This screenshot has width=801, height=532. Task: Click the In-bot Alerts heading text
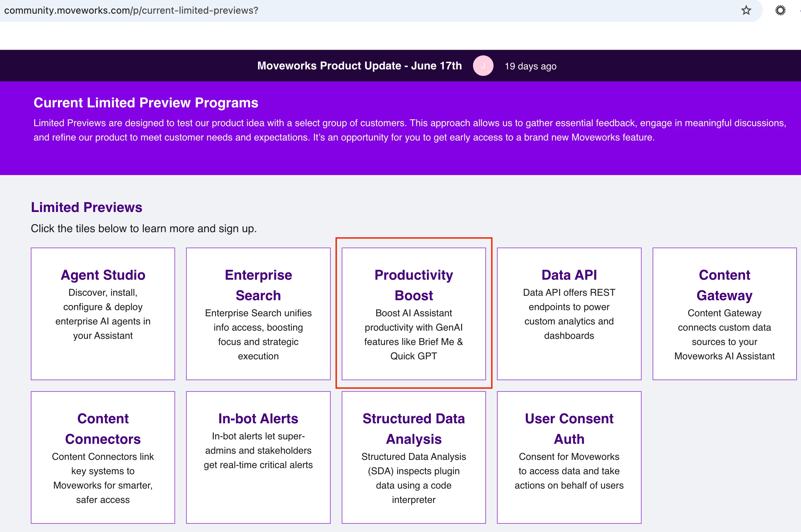point(258,418)
